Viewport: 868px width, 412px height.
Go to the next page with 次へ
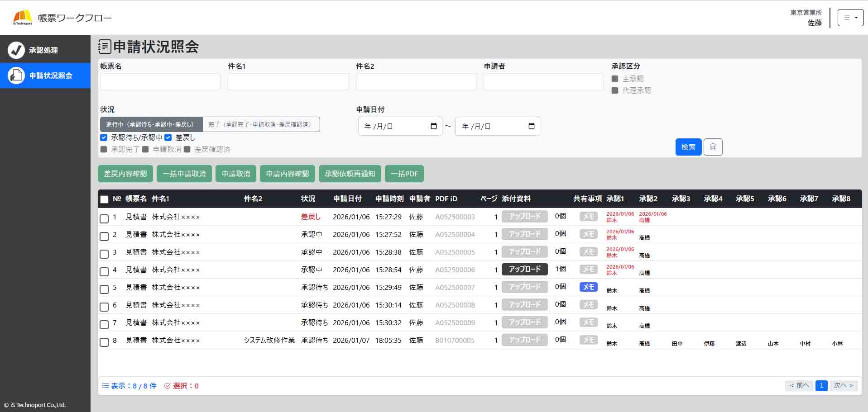point(843,385)
